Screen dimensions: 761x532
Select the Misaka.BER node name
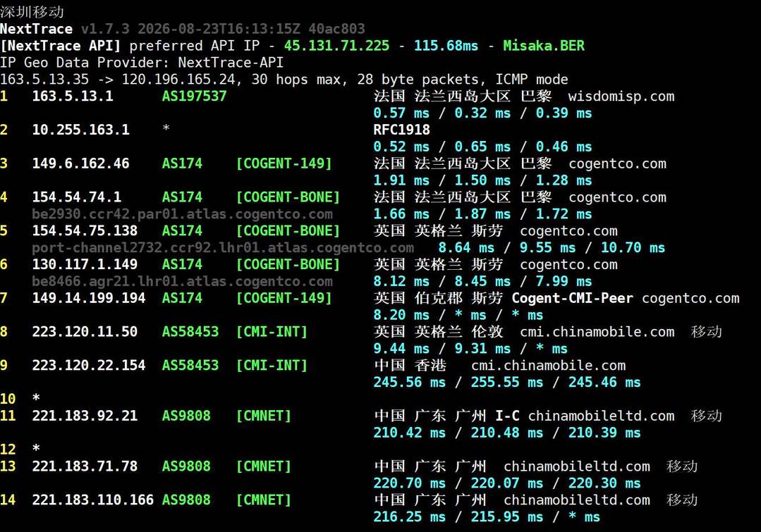544,46
